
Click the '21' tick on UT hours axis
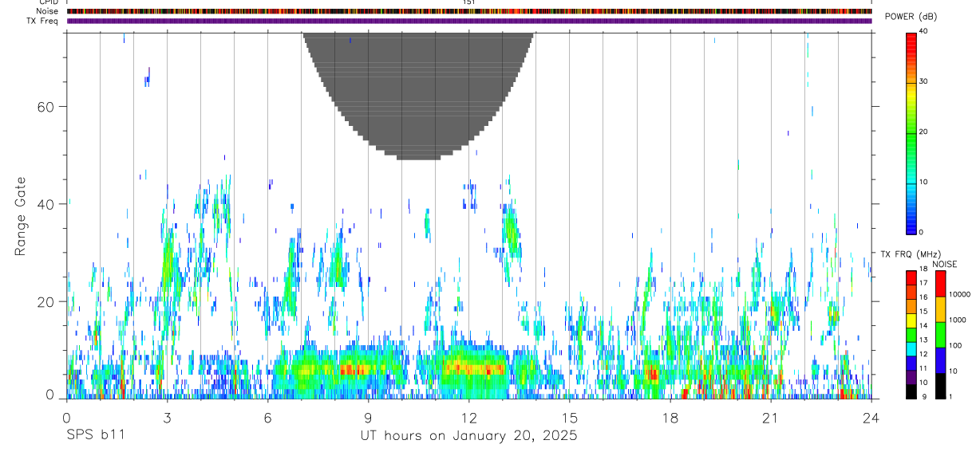770,417
